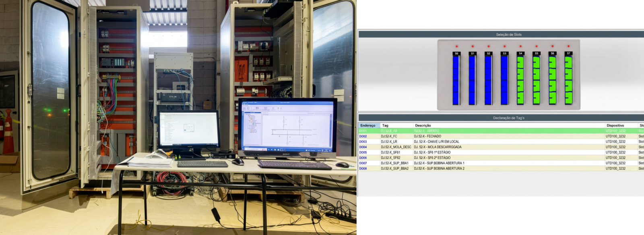This screenshot has width=644, height=235.
Task: Click description 'SUP.BOBINA ABERTURA 1'
Action: point(446,163)
